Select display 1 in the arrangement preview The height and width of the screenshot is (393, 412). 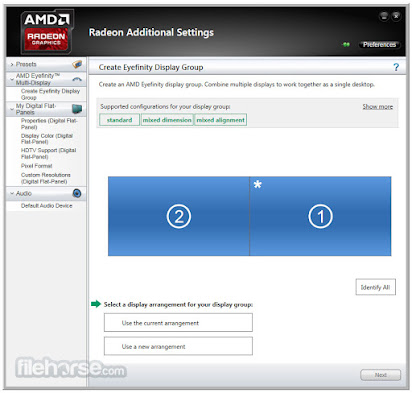coord(320,216)
